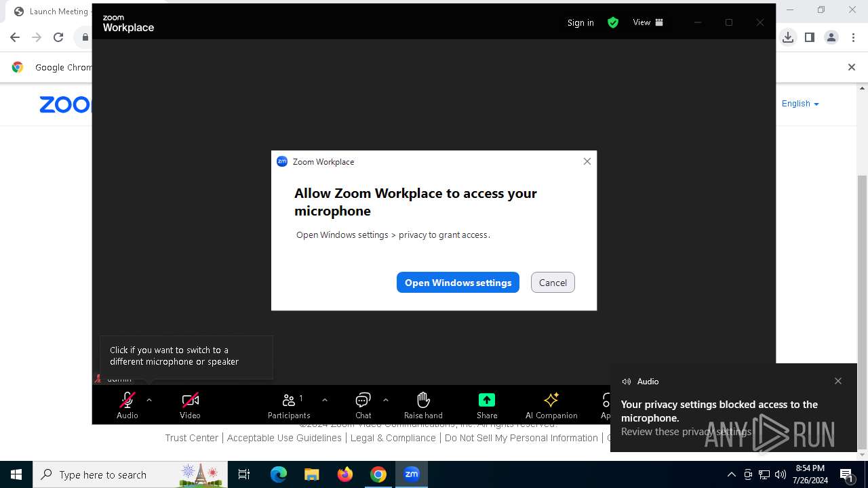This screenshot has height=488, width=868.
Task: Toggle Chrome side panel icon
Action: pyautogui.click(x=810, y=37)
